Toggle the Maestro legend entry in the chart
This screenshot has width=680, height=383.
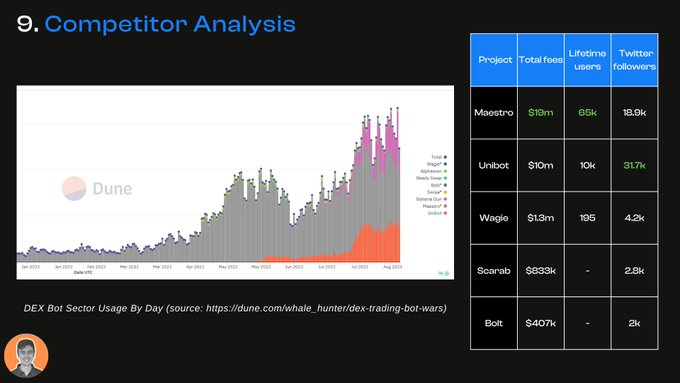coord(435,206)
